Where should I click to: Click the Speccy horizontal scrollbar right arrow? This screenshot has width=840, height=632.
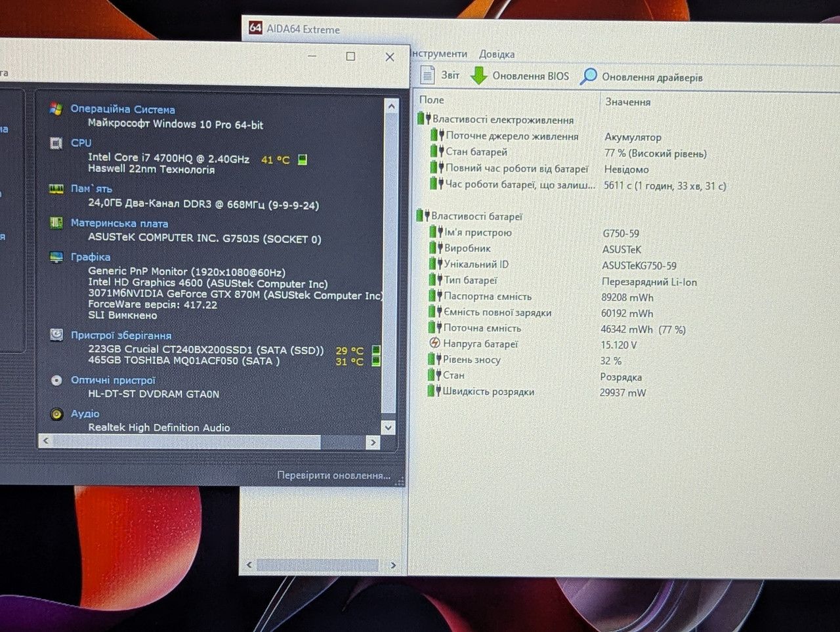point(373,442)
